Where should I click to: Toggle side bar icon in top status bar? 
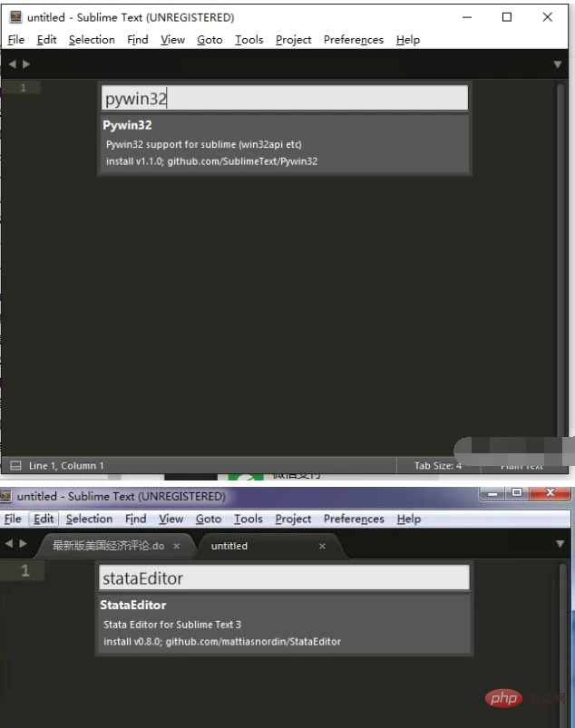(x=15, y=465)
